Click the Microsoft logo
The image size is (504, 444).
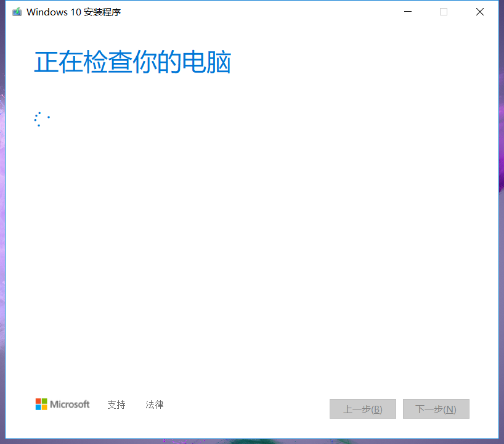tap(62, 404)
